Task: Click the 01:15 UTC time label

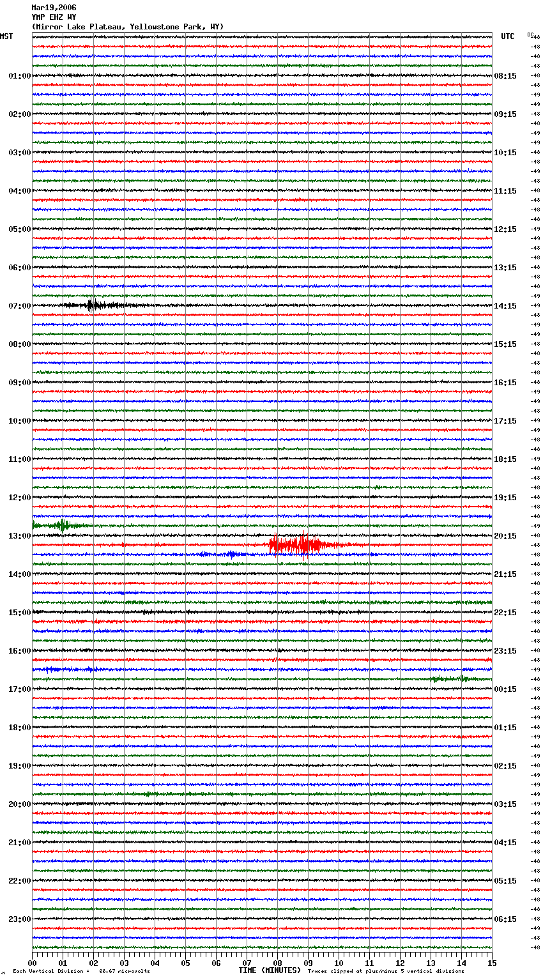Action: coord(505,728)
